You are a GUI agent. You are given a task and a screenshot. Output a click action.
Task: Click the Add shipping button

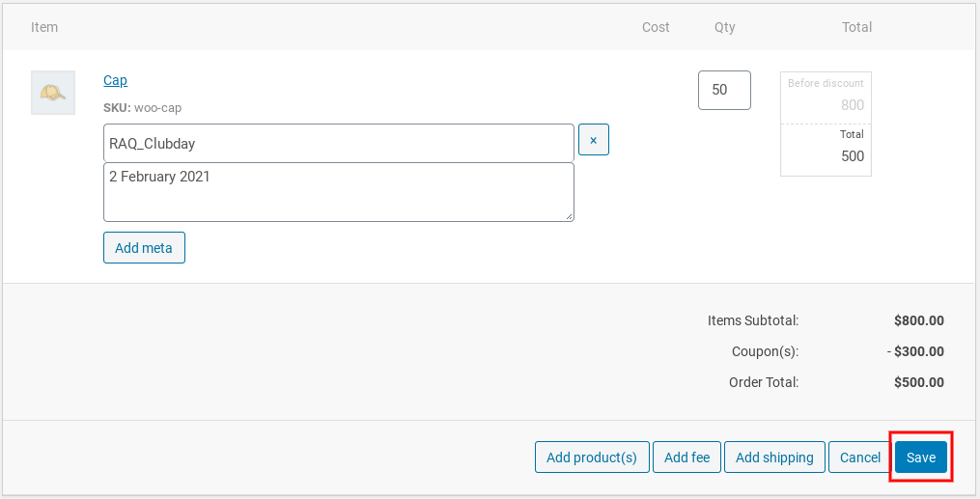click(x=774, y=457)
